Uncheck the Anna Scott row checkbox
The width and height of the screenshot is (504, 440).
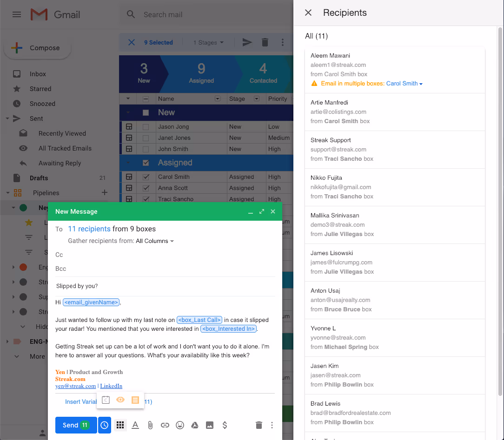pos(146,188)
